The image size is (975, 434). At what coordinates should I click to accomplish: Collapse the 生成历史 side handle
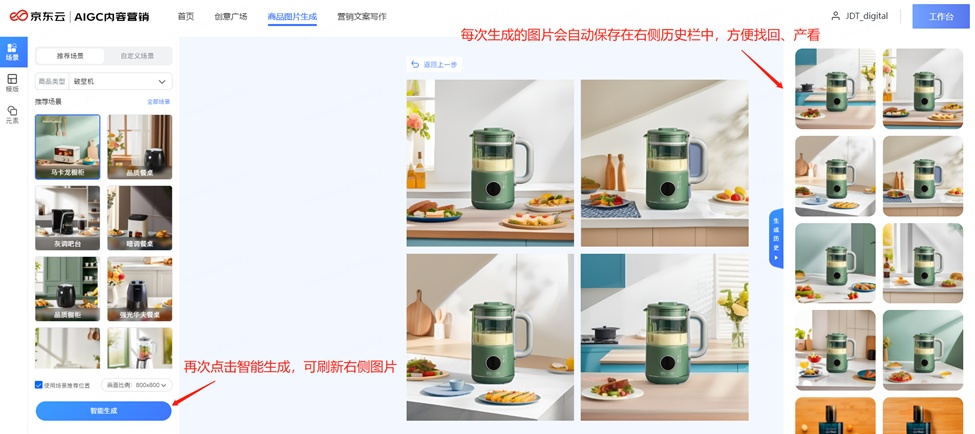point(775,238)
